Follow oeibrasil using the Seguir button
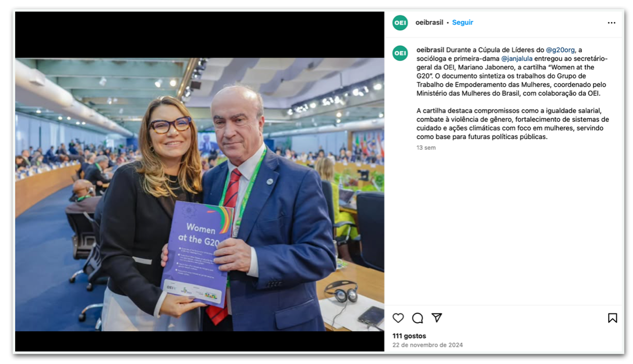The width and height of the screenshot is (633, 364). (463, 23)
